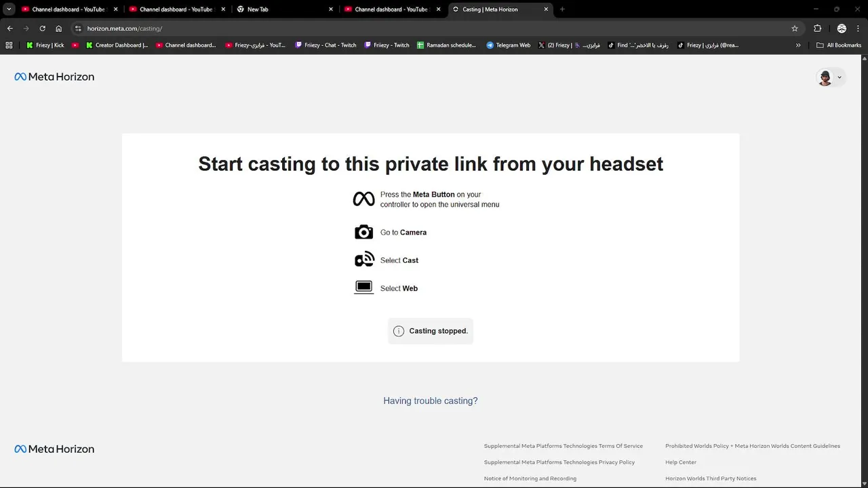View site information icon in address bar
Screen dimensions: 868x488
(78, 28)
